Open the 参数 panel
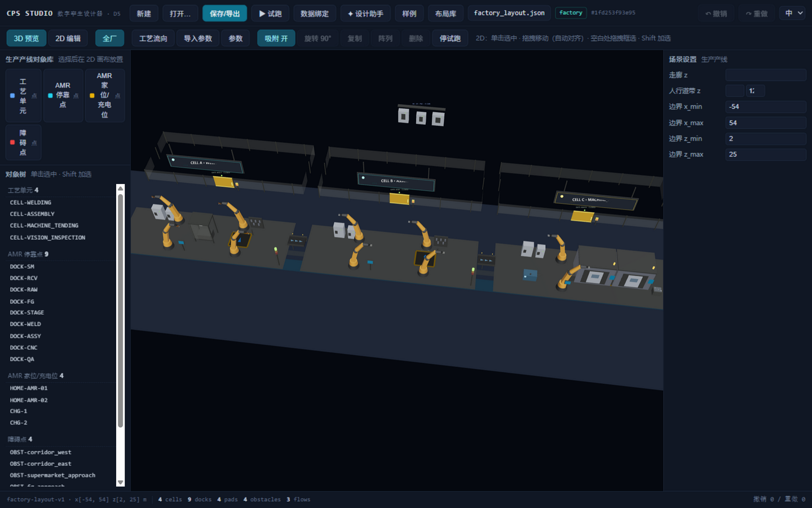Image resolution: width=812 pixels, height=508 pixels. [236, 38]
